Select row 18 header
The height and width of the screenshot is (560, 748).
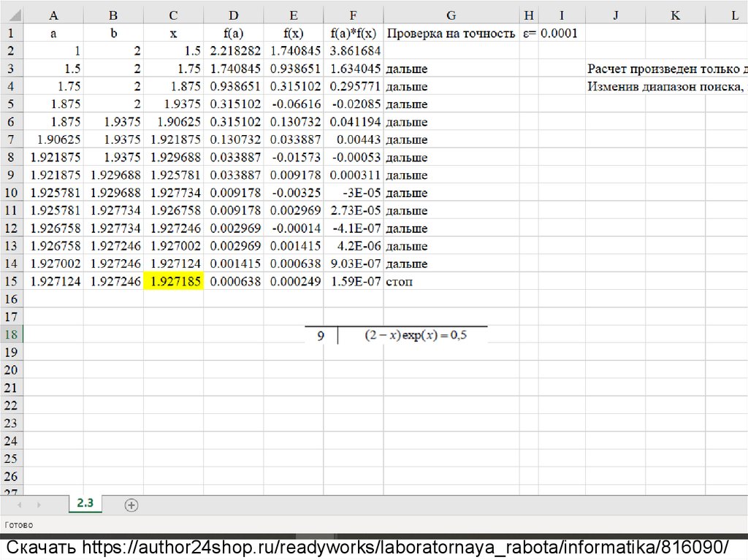pyautogui.click(x=11, y=334)
